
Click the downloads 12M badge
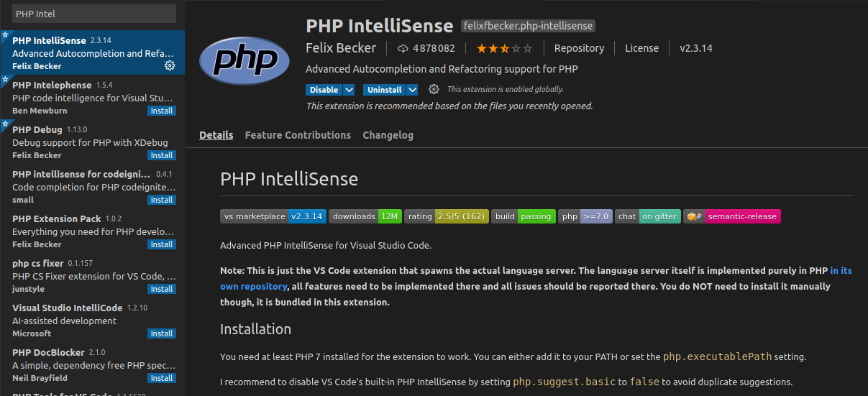[x=365, y=216]
